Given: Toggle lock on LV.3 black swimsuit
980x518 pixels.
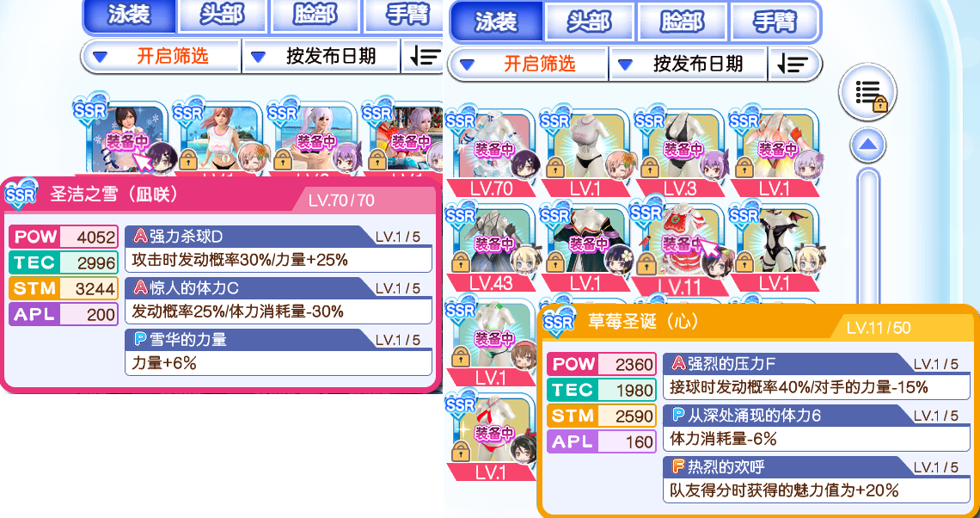Looking at the screenshot, I should coord(649,165).
